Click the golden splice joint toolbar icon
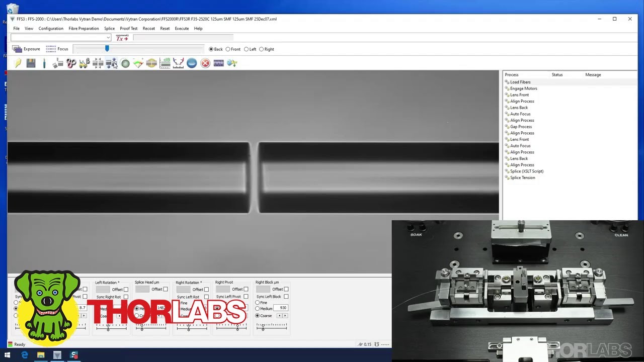The image size is (644, 362). [x=151, y=63]
